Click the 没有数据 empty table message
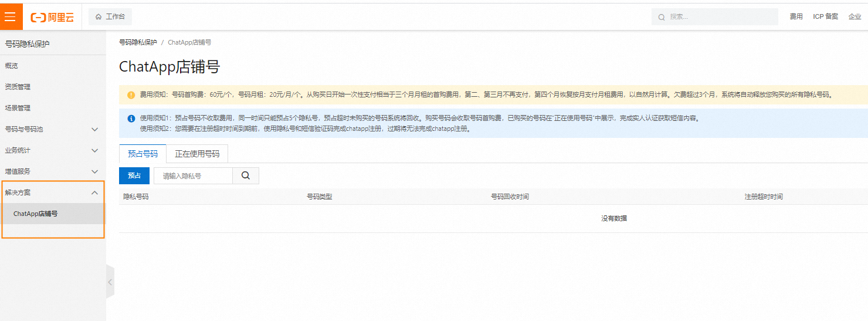This screenshot has height=321, width=868. (x=613, y=218)
